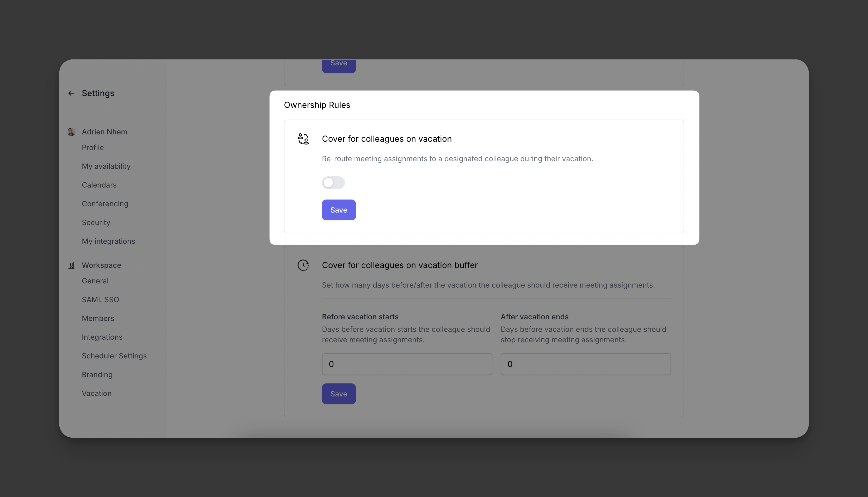
Task: Click the Workspace building icon
Action: (x=71, y=265)
